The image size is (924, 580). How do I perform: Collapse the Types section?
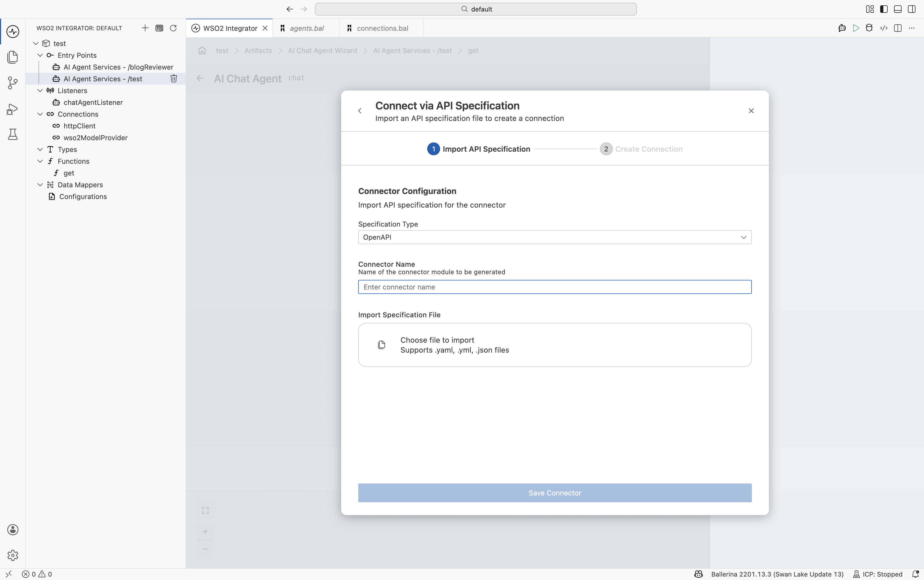click(40, 149)
